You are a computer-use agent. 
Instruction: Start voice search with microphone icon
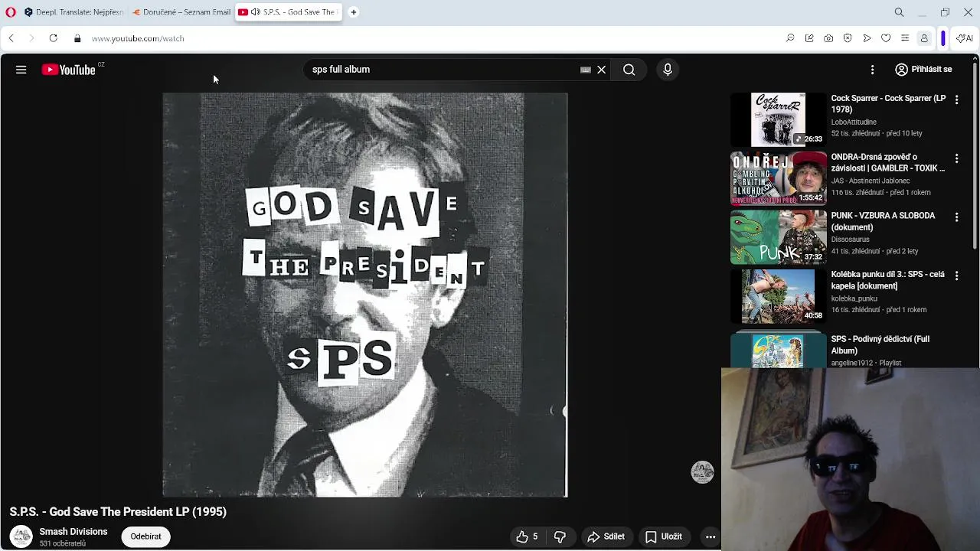pos(668,70)
